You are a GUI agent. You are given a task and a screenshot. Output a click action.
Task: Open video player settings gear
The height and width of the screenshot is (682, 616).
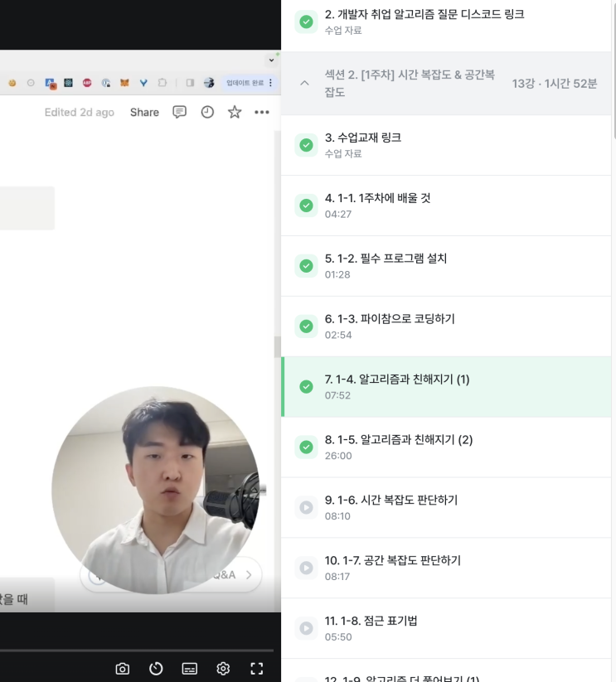[223, 669]
